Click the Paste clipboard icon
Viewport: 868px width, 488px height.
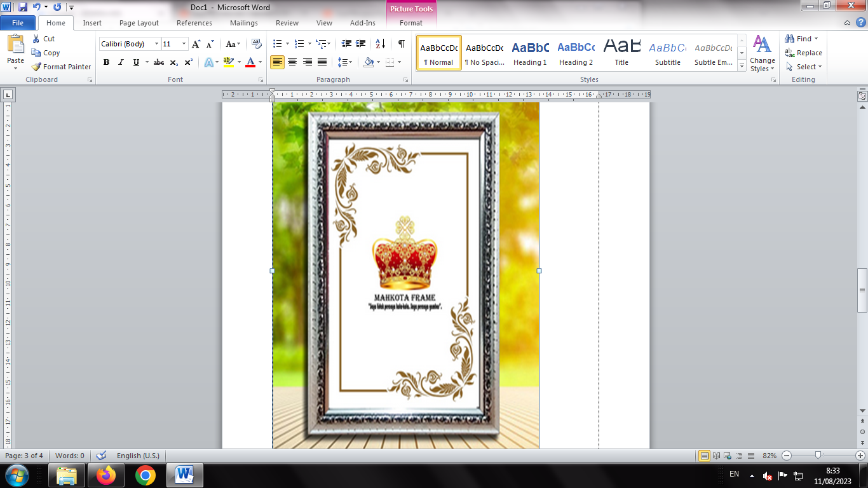pyautogui.click(x=15, y=46)
